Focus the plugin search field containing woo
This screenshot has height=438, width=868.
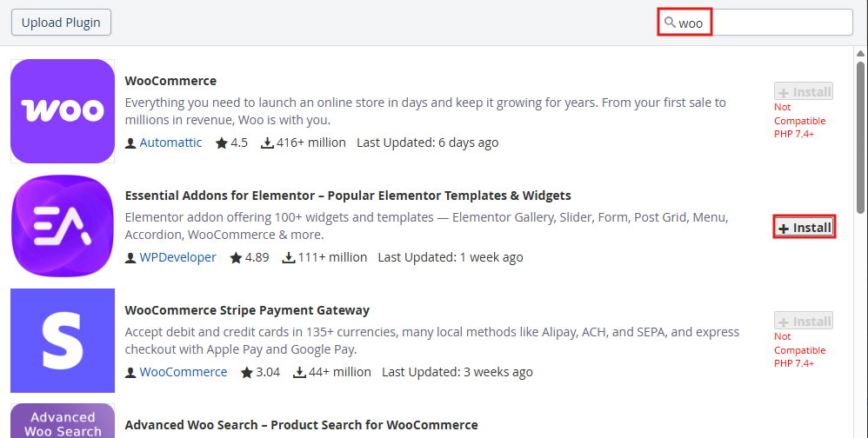[774, 23]
